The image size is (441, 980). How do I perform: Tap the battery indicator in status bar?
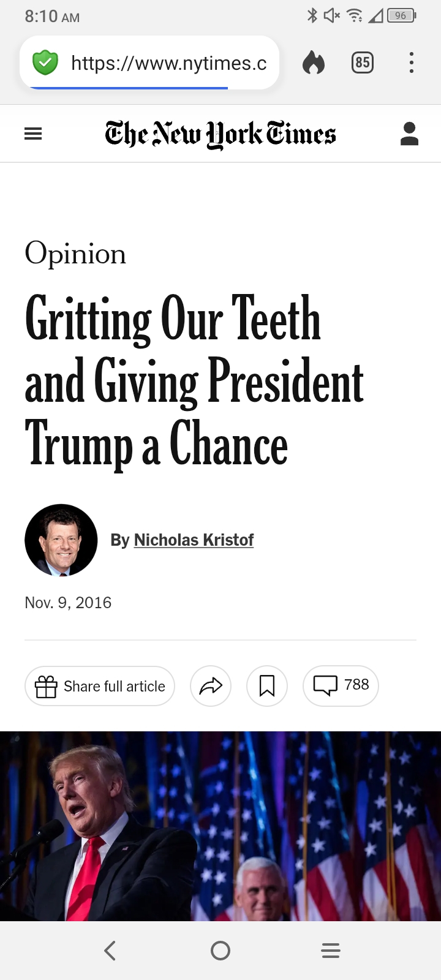click(401, 16)
